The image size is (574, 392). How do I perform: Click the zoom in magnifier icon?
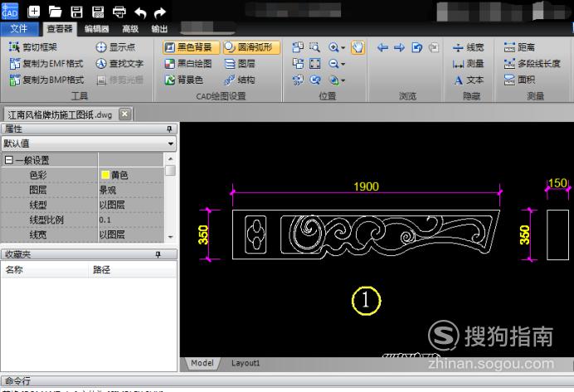[333, 47]
